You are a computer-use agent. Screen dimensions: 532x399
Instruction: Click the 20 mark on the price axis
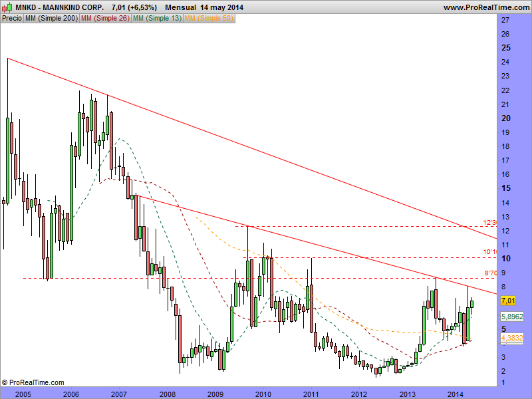coord(506,118)
